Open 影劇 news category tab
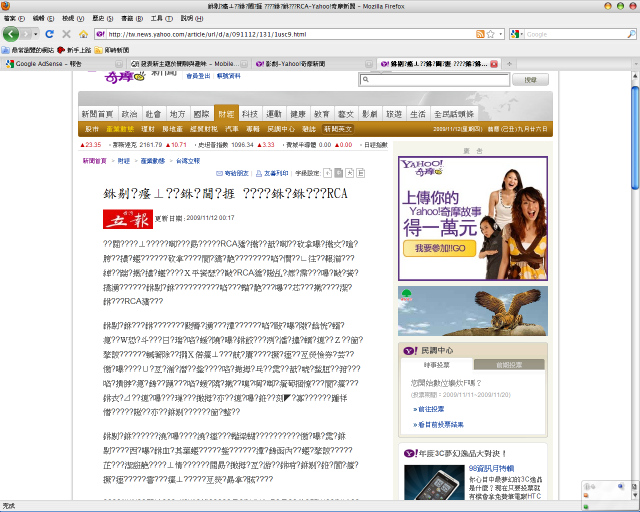 [x=370, y=114]
